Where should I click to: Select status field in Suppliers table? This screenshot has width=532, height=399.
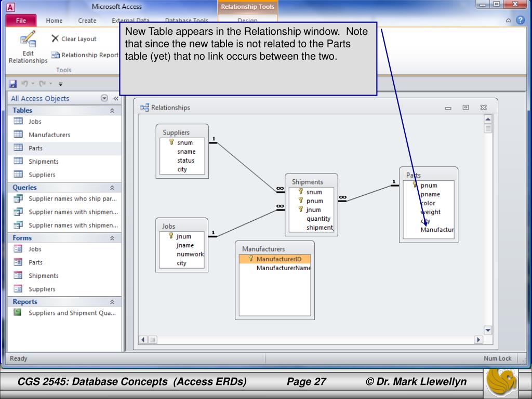pos(182,161)
